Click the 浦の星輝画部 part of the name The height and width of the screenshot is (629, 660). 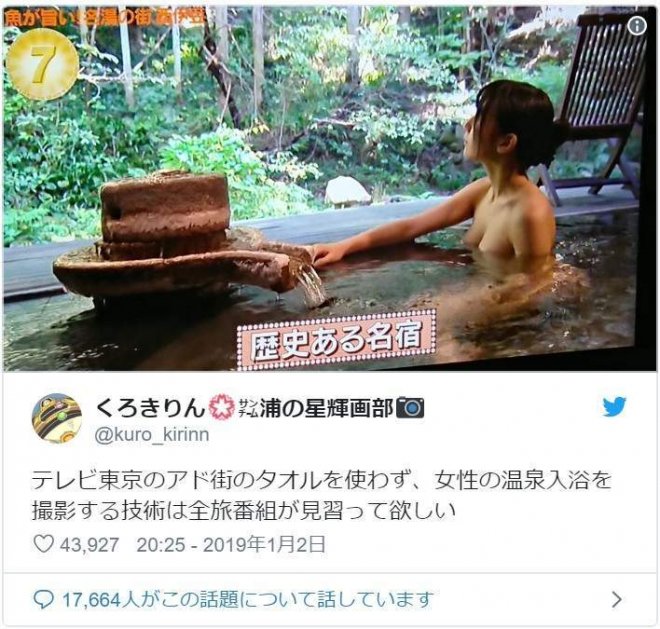327,408
